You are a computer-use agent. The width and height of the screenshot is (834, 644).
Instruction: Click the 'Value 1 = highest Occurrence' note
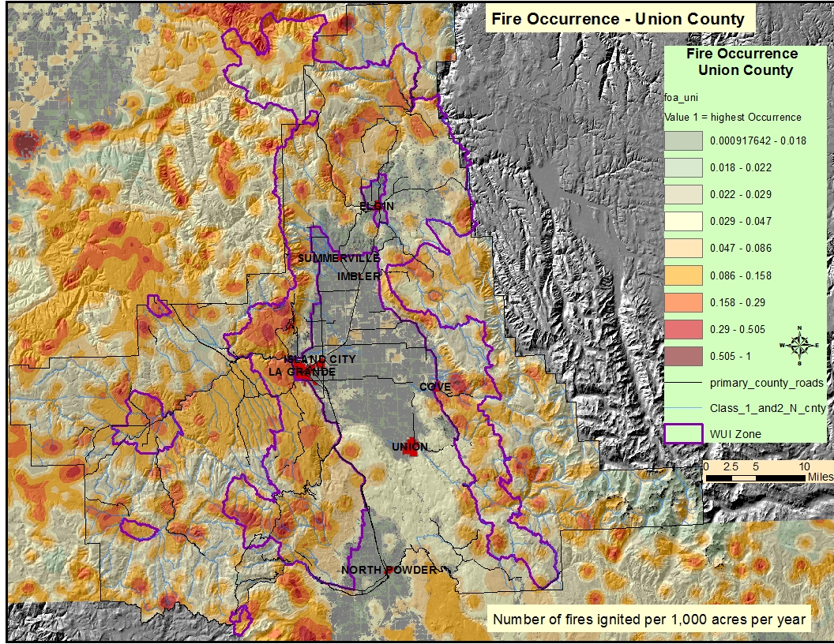point(733,117)
